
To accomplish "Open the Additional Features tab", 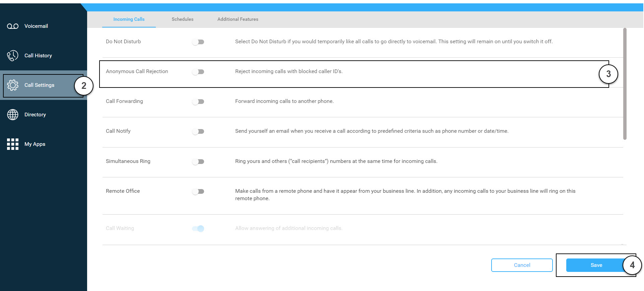I will pos(238,19).
